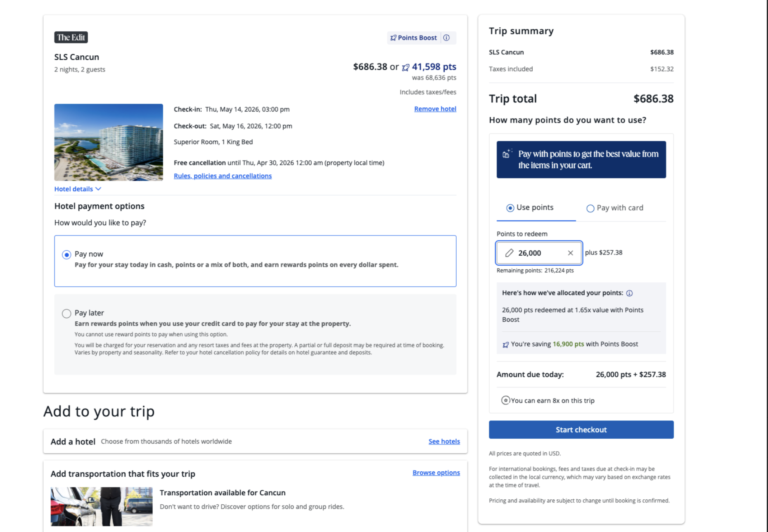Switch to the Use points tab
768x532 pixels.
point(510,208)
